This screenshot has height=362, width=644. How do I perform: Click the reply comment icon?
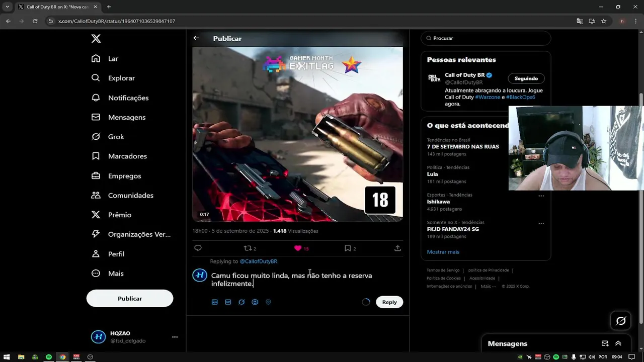(198, 248)
